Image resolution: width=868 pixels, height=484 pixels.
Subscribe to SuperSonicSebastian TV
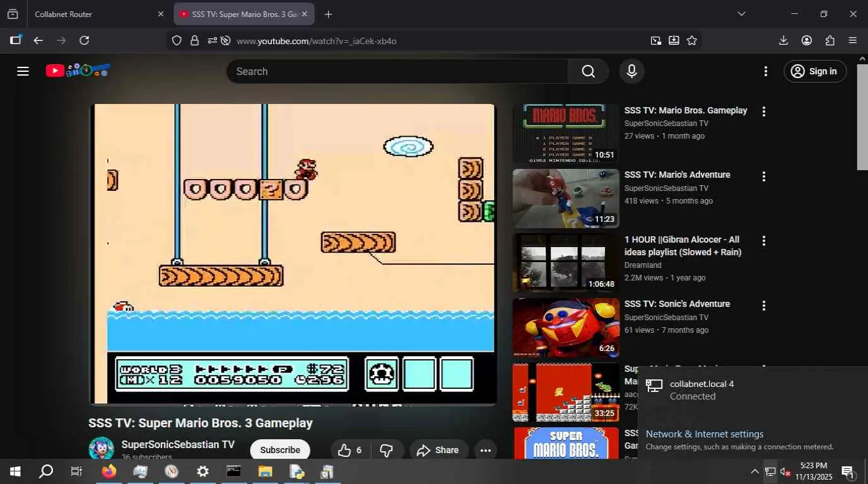click(280, 450)
